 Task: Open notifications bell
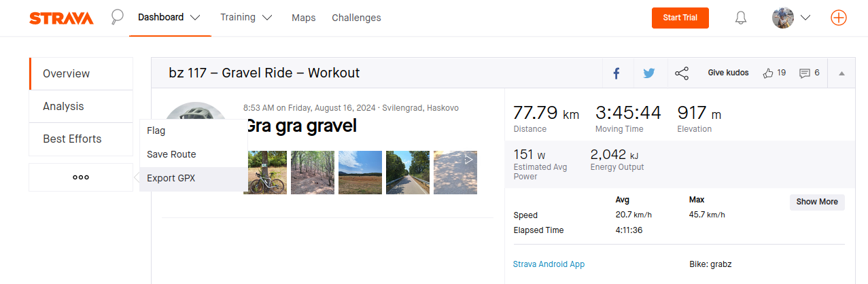click(x=741, y=18)
